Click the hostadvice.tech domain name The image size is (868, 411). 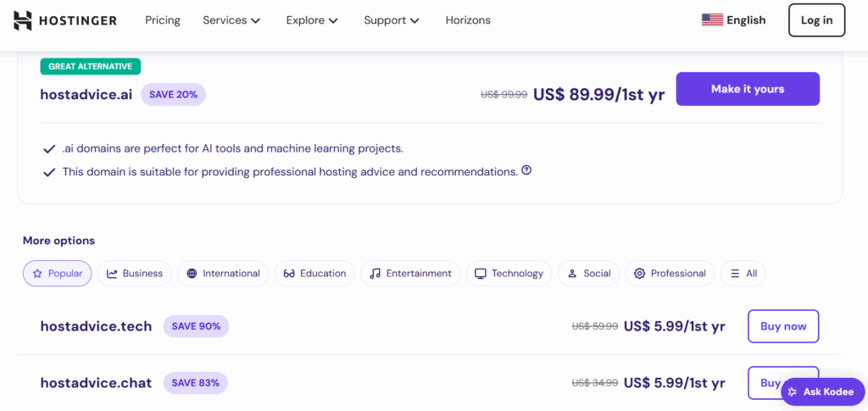click(x=96, y=326)
